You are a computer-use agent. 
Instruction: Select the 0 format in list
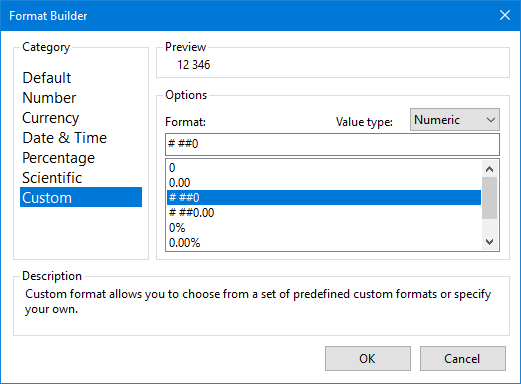click(324, 168)
